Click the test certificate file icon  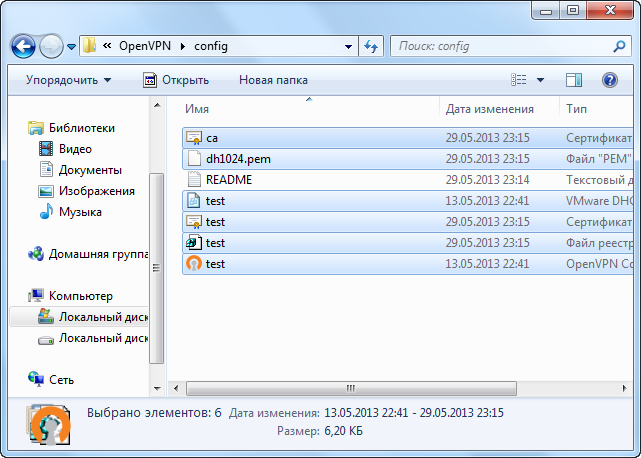194,222
